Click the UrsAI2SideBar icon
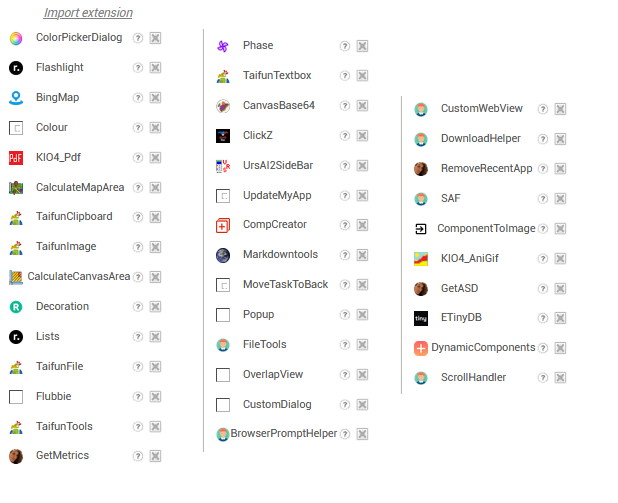The image size is (618, 503). coord(223,166)
